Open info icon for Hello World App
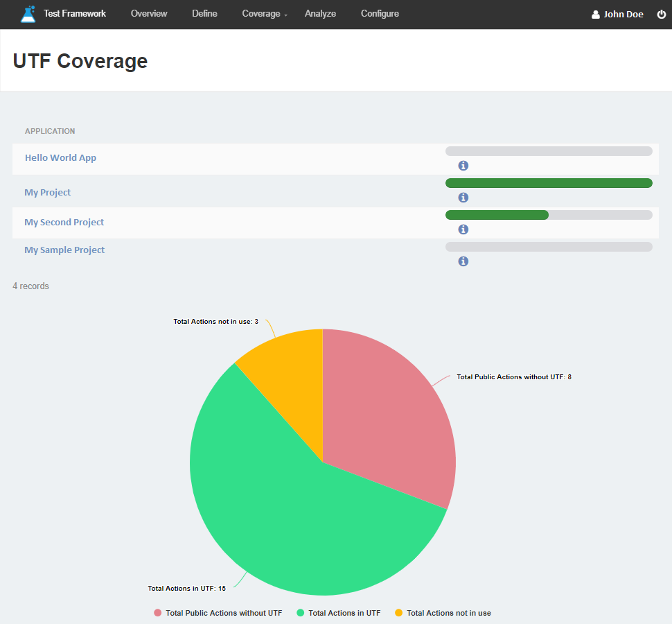 pyautogui.click(x=463, y=166)
